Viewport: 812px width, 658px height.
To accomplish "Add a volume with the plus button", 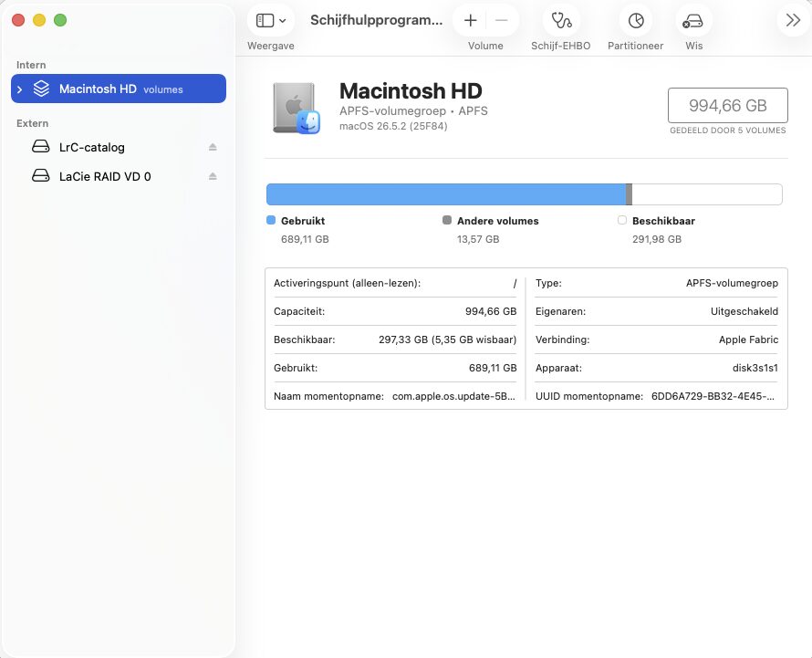I will [x=470, y=21].
